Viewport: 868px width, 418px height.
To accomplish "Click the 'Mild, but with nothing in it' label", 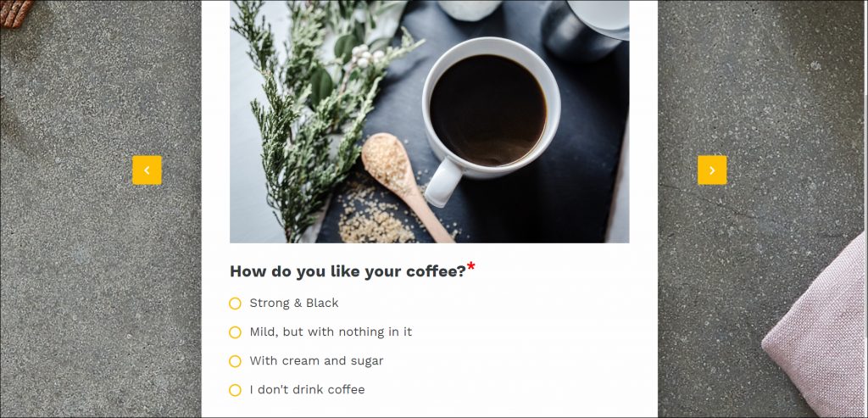I will pos(331,332).
